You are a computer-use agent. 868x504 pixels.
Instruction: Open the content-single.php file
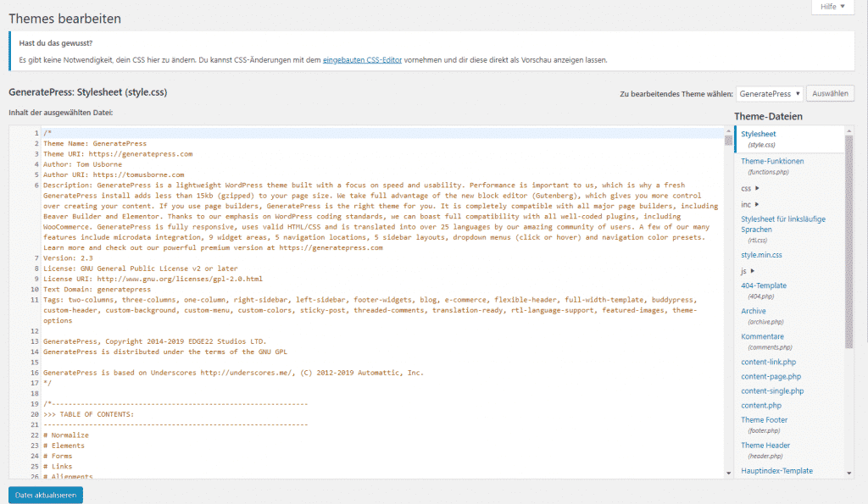[x=772, y=390]
